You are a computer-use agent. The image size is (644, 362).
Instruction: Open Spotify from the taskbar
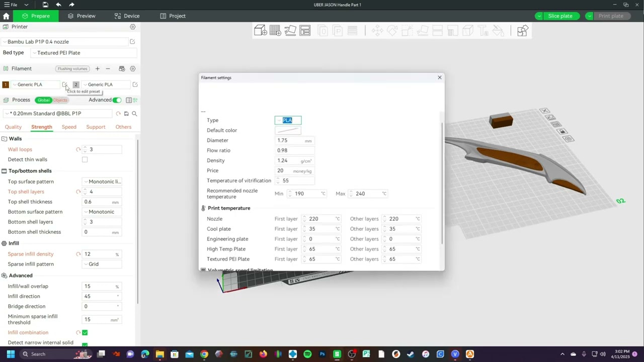pyautogui.click(x=307, y=354)
